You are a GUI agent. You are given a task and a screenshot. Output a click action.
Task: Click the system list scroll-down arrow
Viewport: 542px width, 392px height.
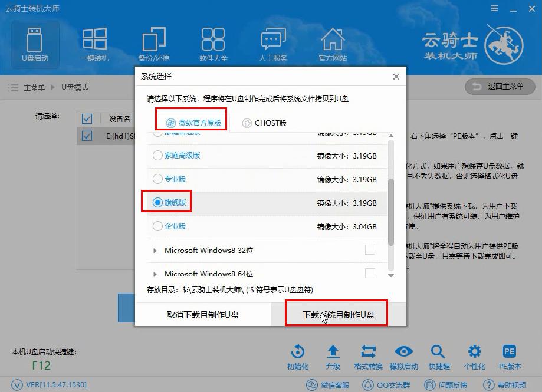[391, 276]
